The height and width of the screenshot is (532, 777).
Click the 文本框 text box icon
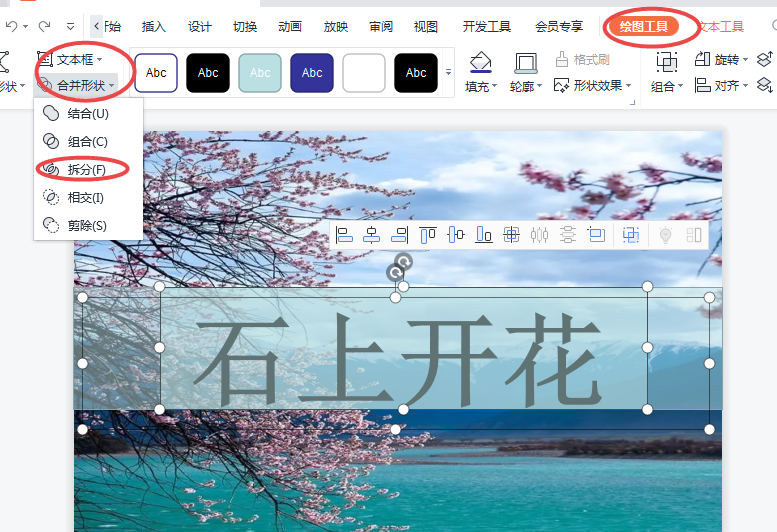pyautogui.click(x=45, y=59)
